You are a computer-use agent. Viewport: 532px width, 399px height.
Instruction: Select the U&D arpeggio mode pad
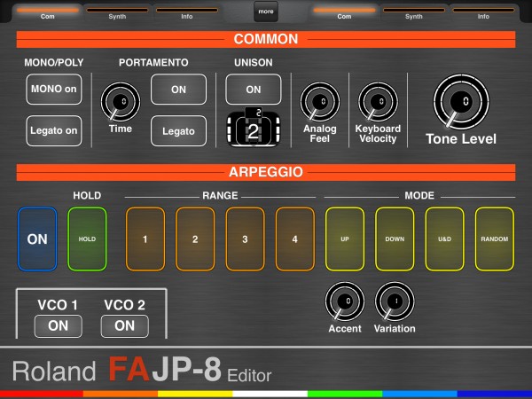(x=444, y=239)
